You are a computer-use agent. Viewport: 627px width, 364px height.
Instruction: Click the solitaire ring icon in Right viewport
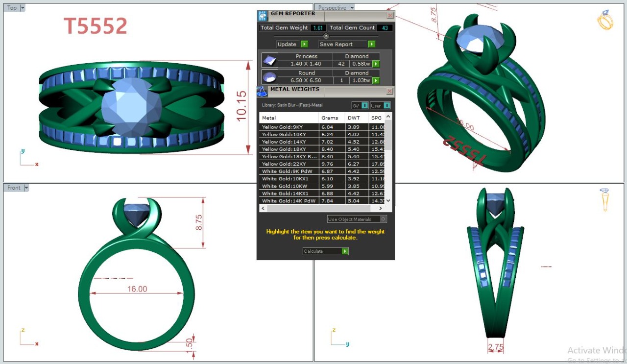point(605,199)
